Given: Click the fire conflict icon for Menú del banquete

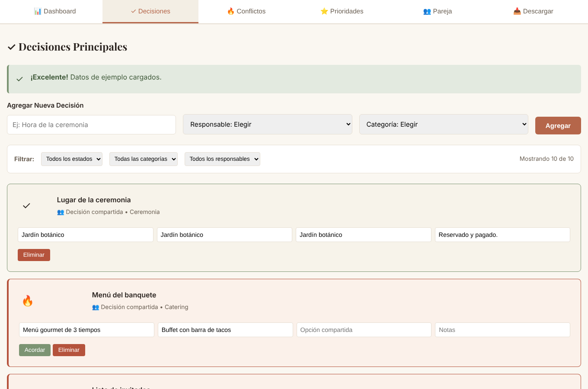Looking at the screenshot, I should coord(28,301).
